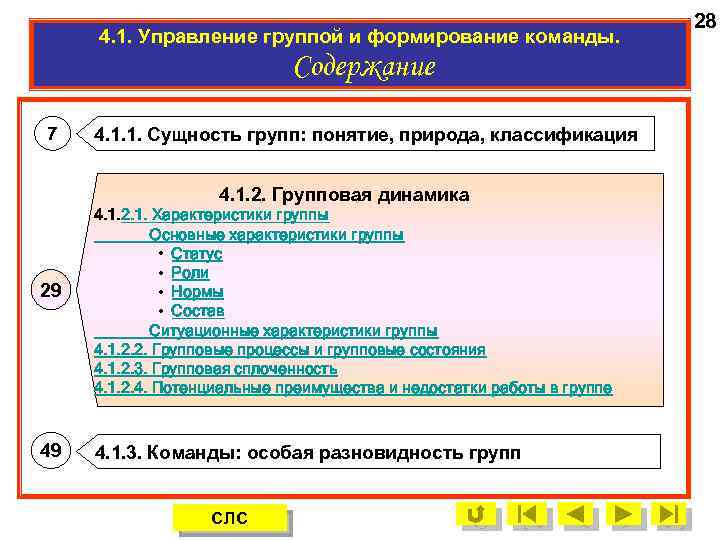This screenshot has width=720, height=540.
Task: Open section 4.1.1. Сущность групп
Action: pos(366,134)
